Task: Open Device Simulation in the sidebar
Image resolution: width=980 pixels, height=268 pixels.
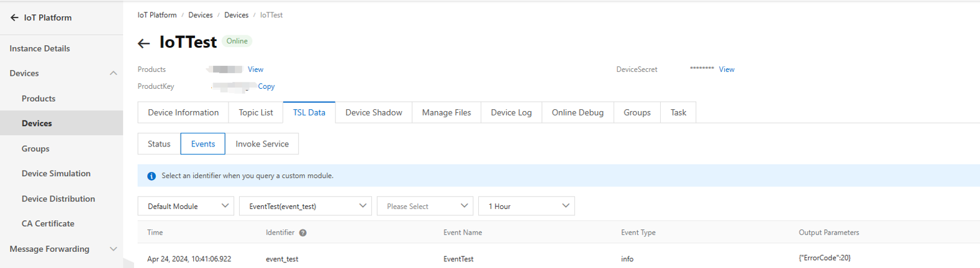Action: [56, 174]
